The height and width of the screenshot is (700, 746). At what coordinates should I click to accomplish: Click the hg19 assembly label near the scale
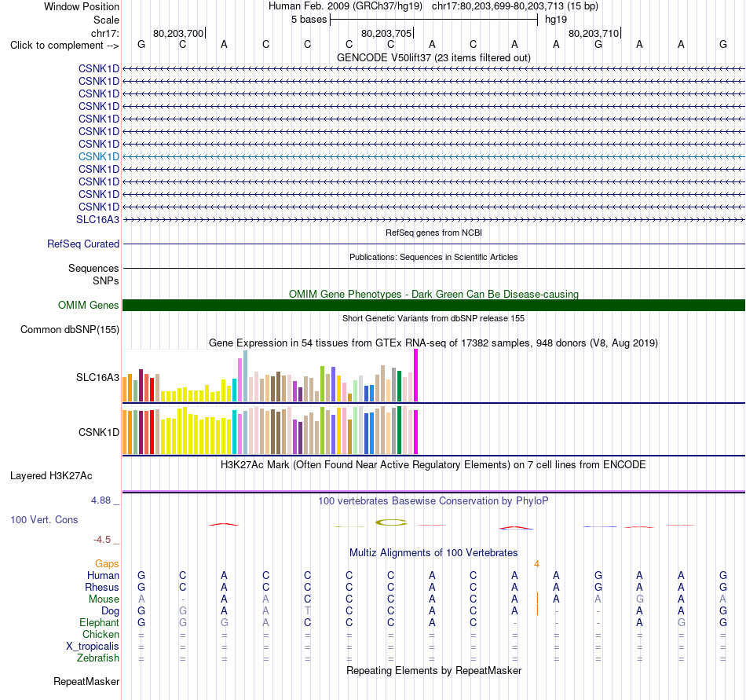pos(556,20)
